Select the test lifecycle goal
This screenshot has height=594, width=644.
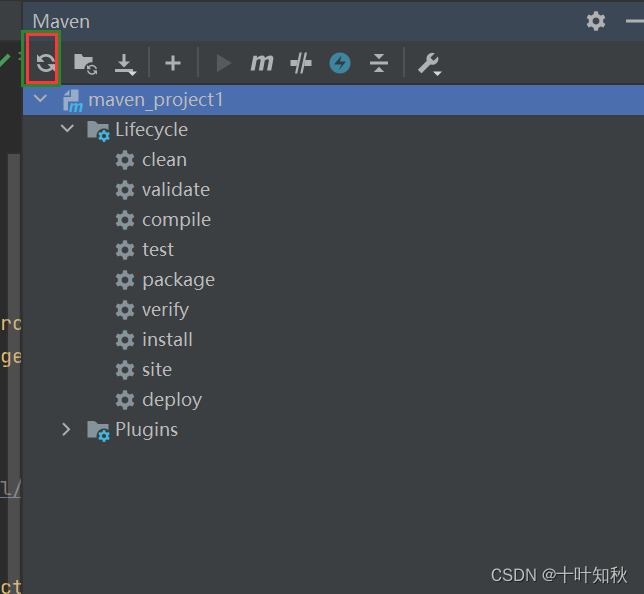(x=158, y=250)
